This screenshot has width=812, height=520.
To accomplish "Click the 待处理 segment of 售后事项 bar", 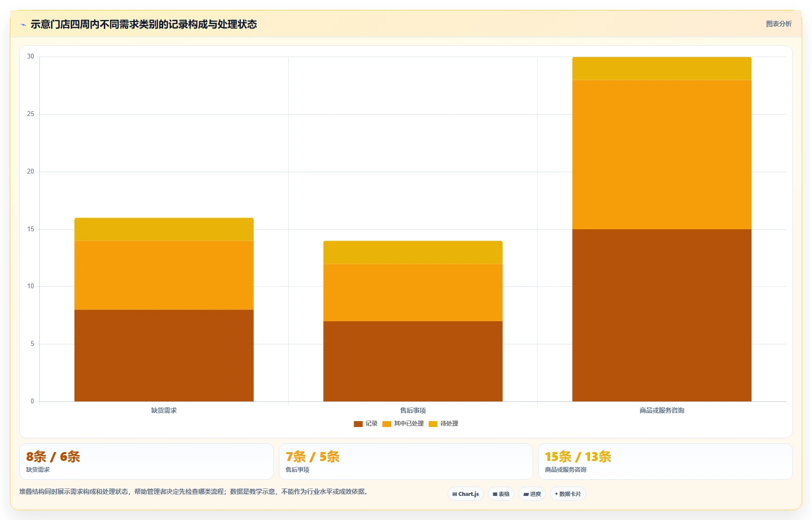I will (x=413, y=252).
